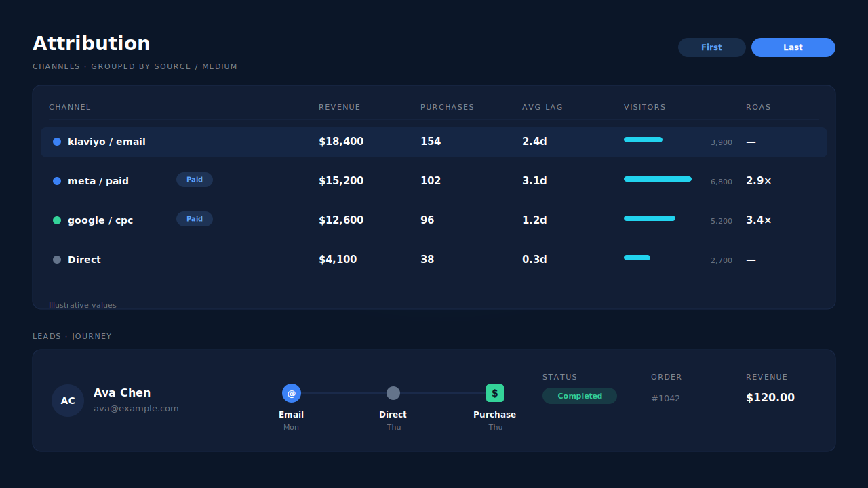868x488 pixels.
Task: Sort by the Purchases column header
Action: pyautogui.click(x=448, y=107)
